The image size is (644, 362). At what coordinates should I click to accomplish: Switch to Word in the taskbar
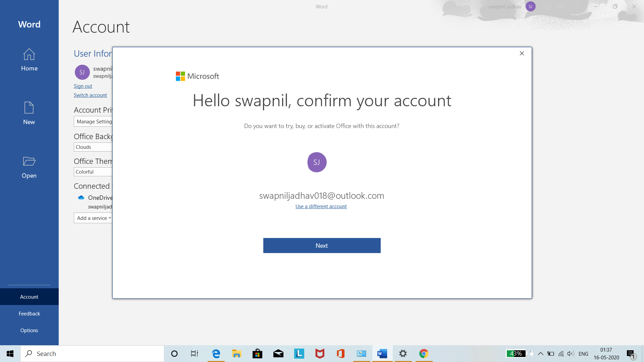click(382, 354)
